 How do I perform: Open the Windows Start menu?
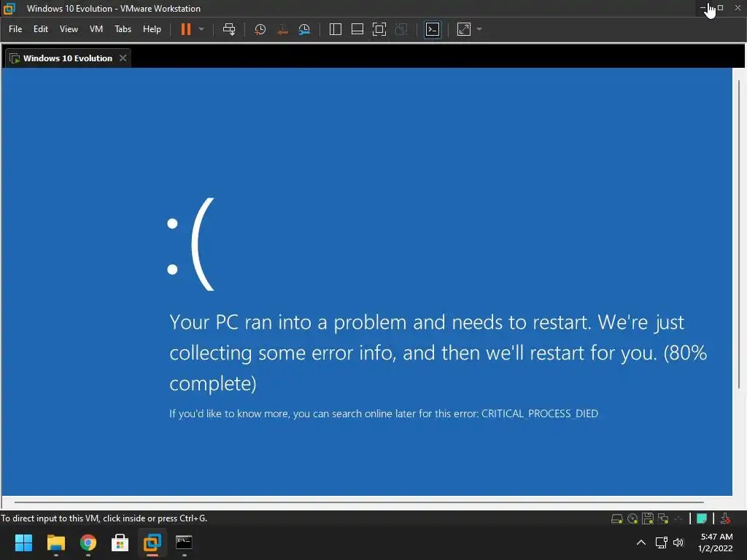pyautogui.click(x=23, y=542)
